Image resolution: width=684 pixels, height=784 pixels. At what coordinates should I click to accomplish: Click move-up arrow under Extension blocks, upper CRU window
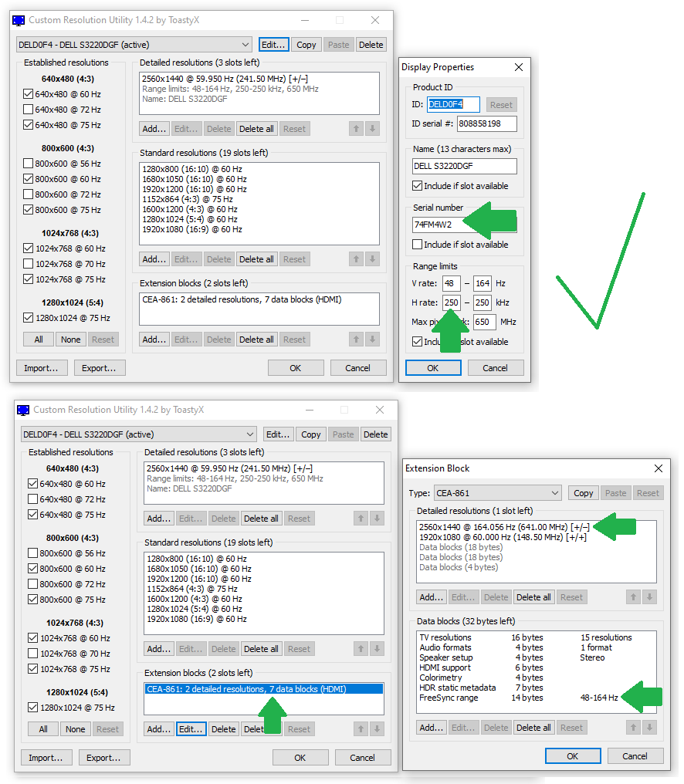[x=356, y=340]
